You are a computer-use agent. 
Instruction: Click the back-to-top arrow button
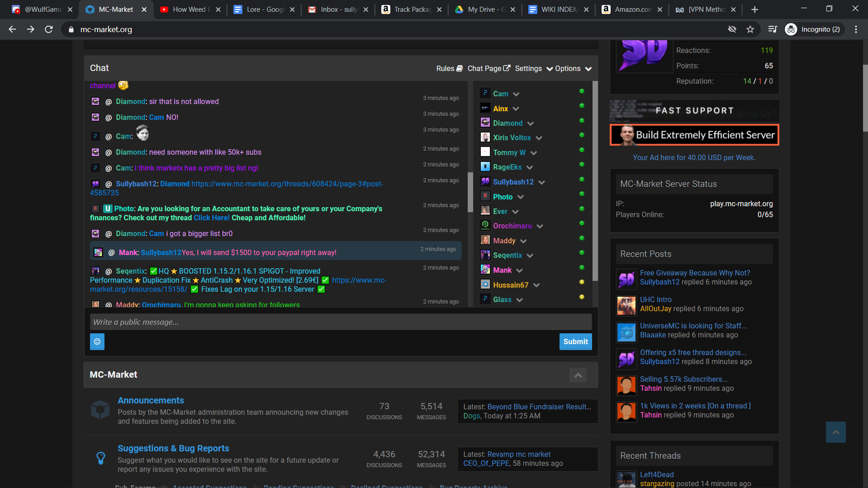pyautogui.click(x=835, y=432)
